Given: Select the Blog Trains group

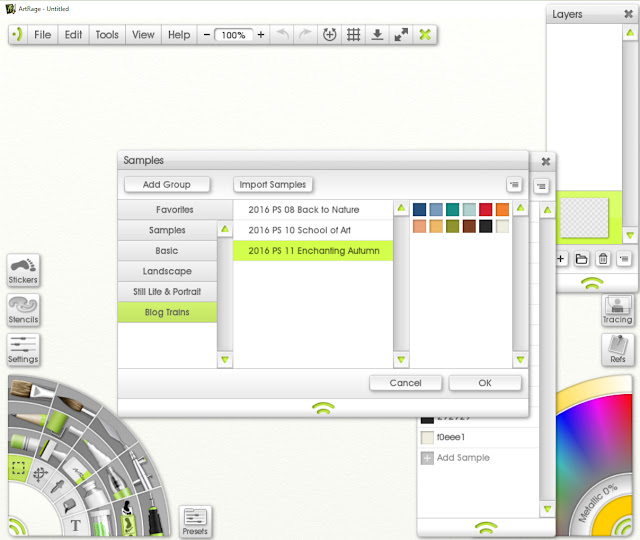Looking at the screenshot, I should tap(167, 312).
